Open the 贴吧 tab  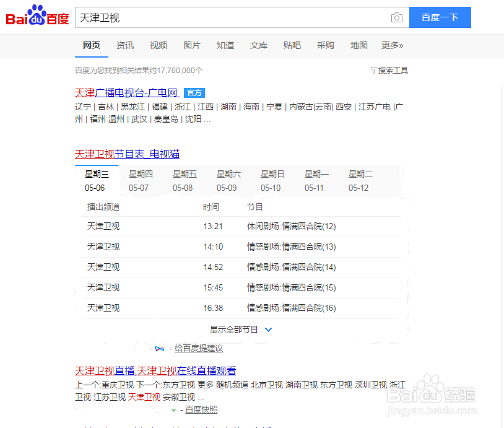(x=292, y=45)
